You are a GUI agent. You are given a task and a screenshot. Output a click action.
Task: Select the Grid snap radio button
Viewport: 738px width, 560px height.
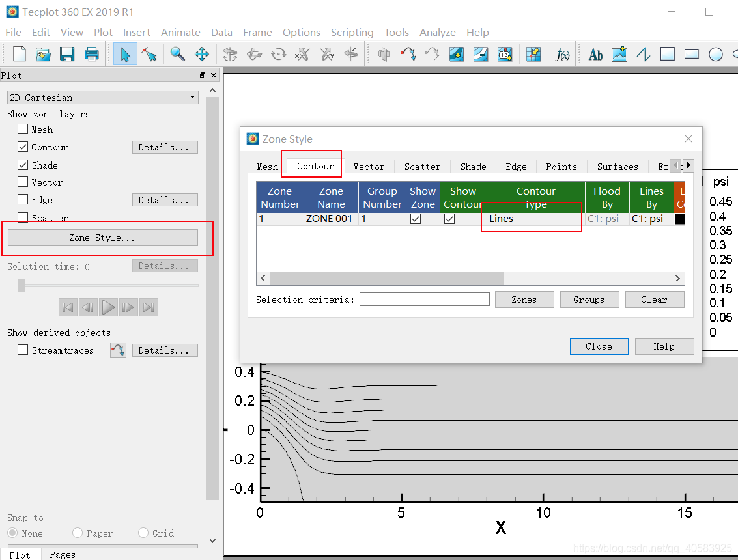[143, 533]
